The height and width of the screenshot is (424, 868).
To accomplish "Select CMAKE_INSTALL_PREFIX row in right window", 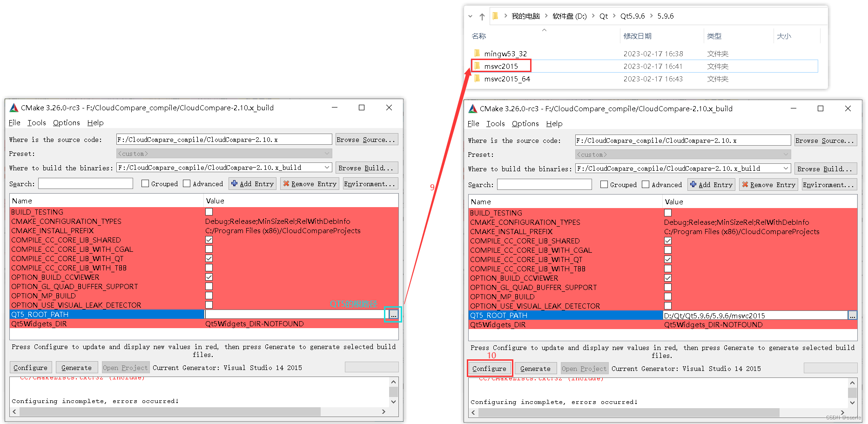I will [663, 232].
